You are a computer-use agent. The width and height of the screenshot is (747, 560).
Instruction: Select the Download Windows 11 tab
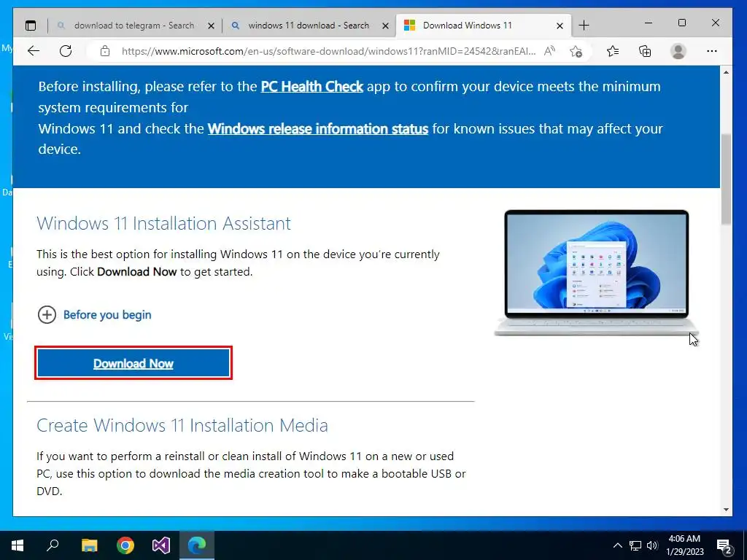click(484, 26)
